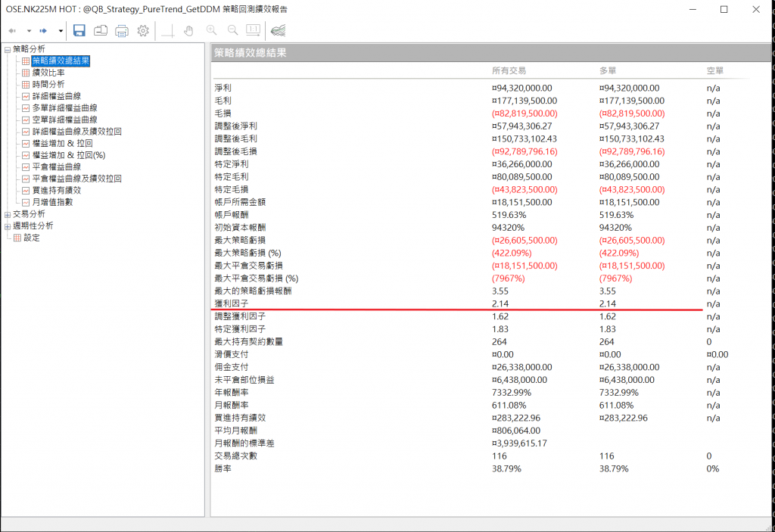This screenshot has width=775, height=532.
Task: Click the page setup icon beside Save
Action: point(100,31)
